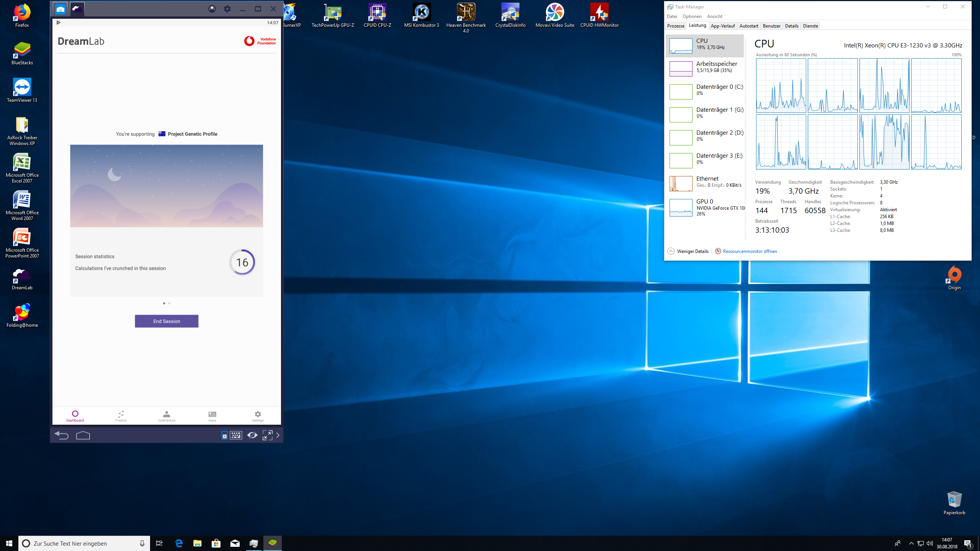Switch to App-Verlauf tab
980x551 pixels.
(x=723, y=26)
